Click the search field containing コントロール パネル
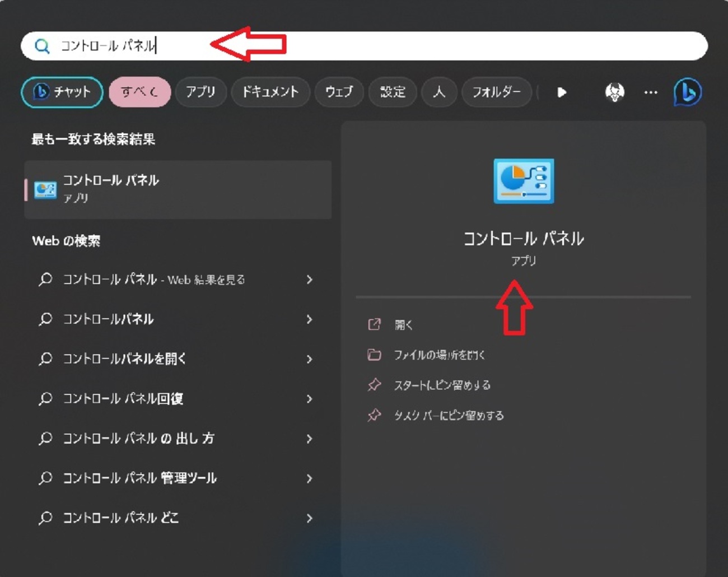The width and height of the screenshot is (728, 577). pyautogui.click(x=364, y=46)
